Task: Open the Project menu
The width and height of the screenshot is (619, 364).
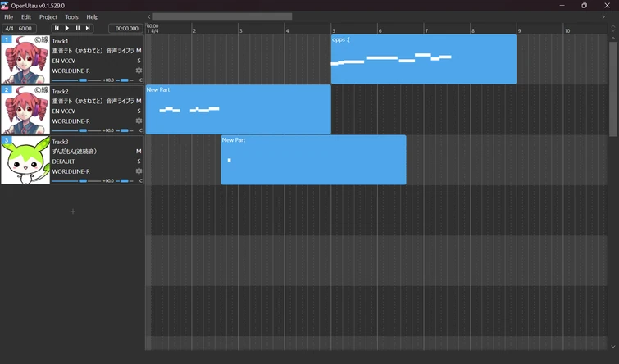Action: click(48, 17)
